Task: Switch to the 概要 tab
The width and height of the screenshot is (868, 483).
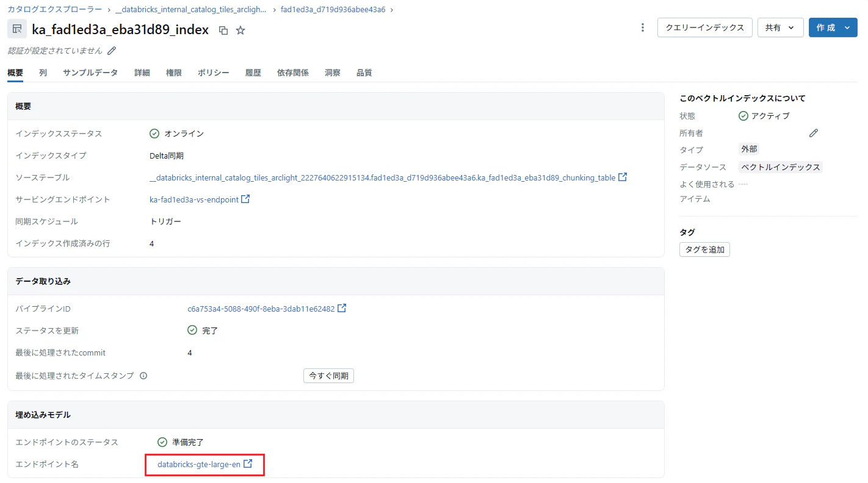Action: pyautogui.click(x=15, y=73)
